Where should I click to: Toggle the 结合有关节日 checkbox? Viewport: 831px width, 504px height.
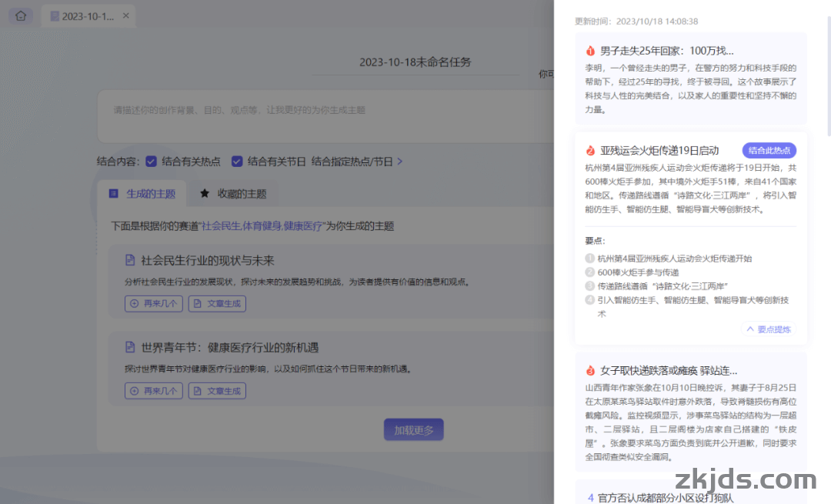point(237,161)
